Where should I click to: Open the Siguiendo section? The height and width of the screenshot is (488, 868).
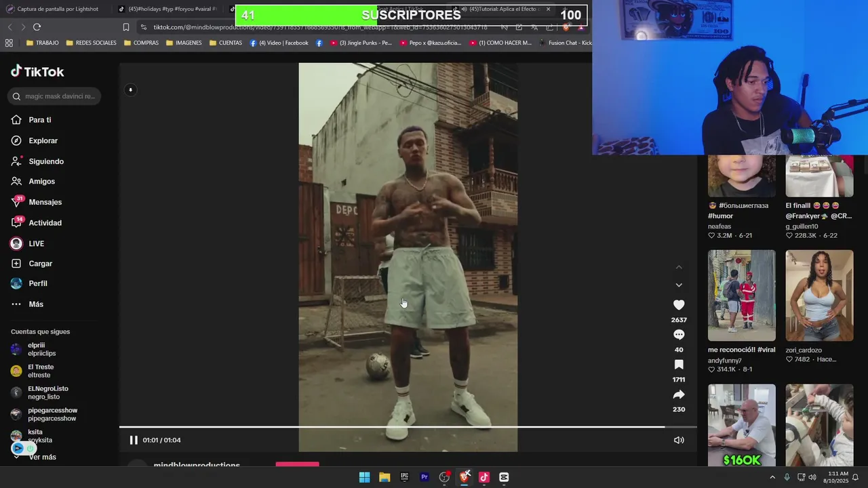point(37,161)
